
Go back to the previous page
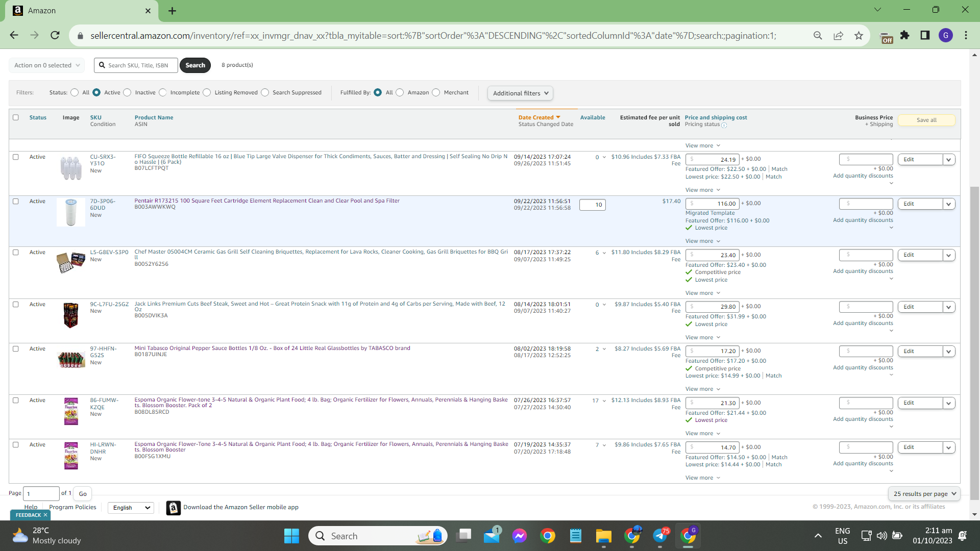point(14,35)
